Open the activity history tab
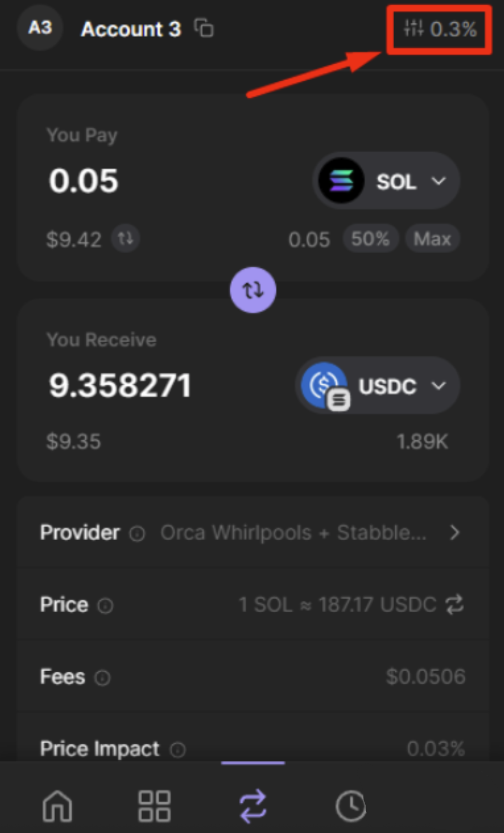 351,805
